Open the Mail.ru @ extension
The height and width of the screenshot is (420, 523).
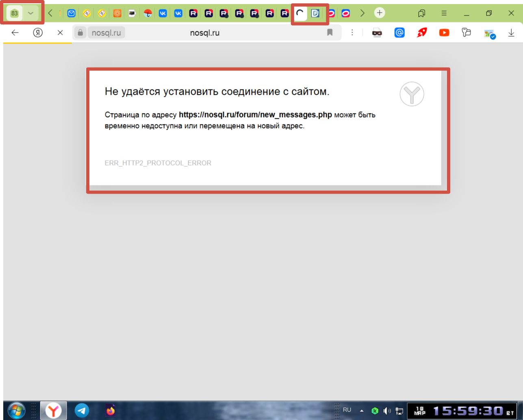point(399,33)
